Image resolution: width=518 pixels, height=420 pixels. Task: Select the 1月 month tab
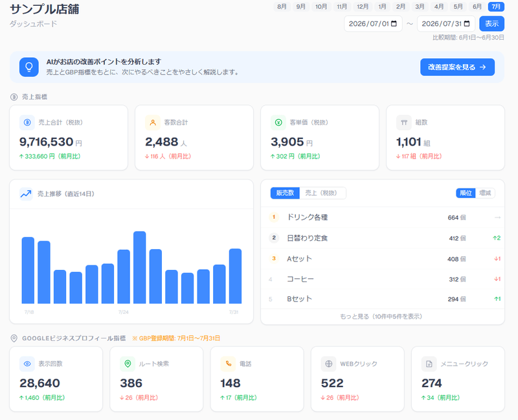tap(382, 6)
